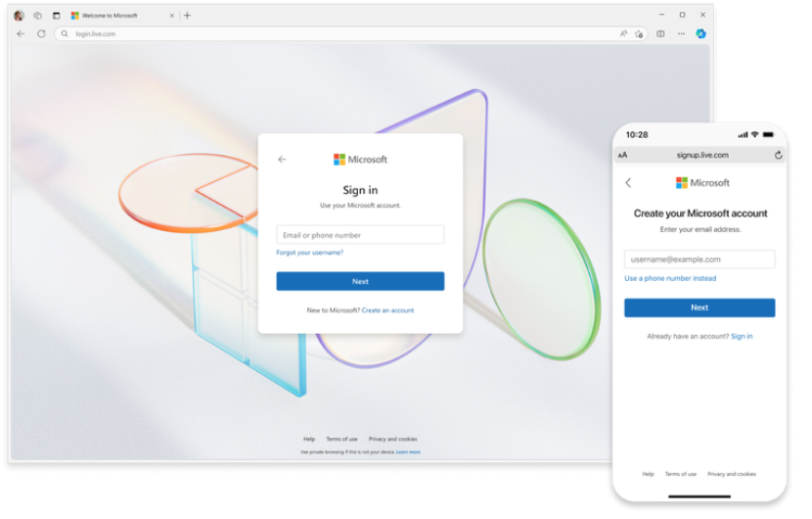
Task: Tap the Wi-Fi status icon on phone
Action: coord(755,135)
